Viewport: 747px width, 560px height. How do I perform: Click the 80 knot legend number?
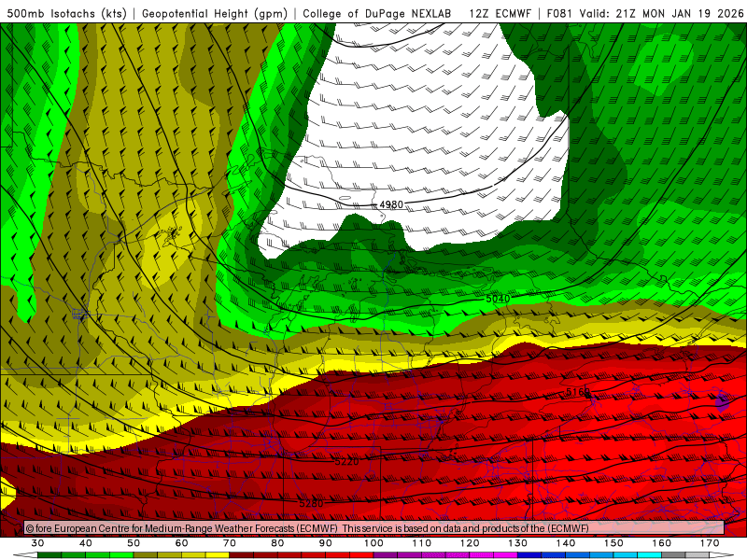pos(277,543)
